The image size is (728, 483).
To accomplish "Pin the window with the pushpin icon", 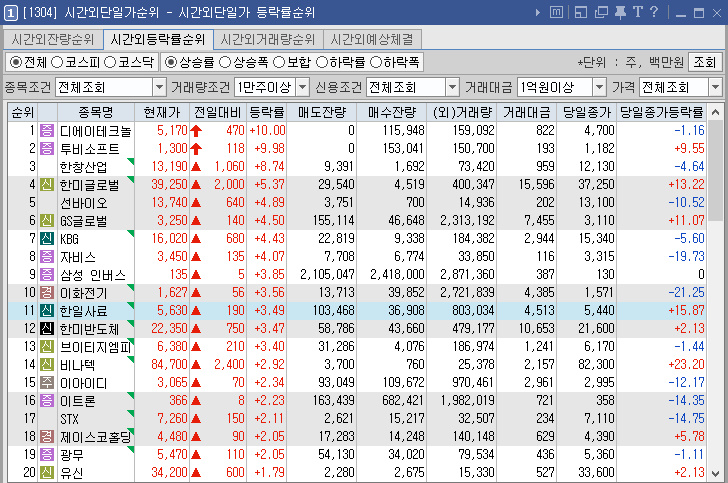I will click(620, 13).
